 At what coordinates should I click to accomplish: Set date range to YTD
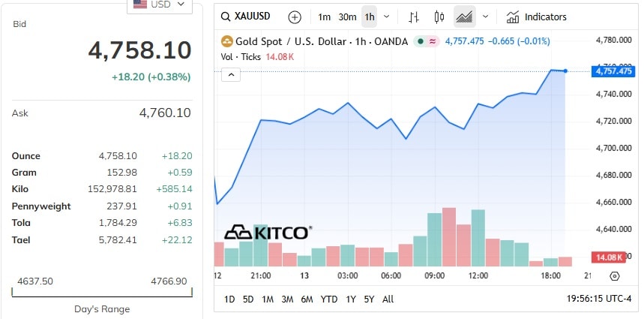click(x=328, y=299)
